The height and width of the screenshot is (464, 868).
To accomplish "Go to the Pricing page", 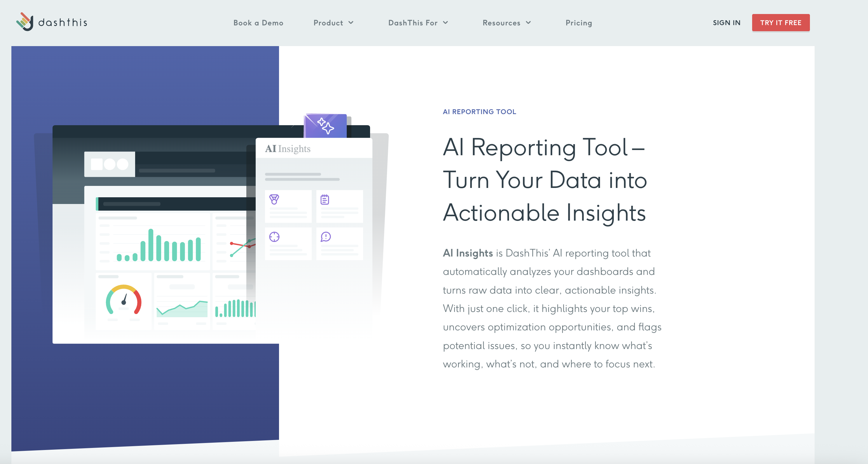I will point(578,22).
